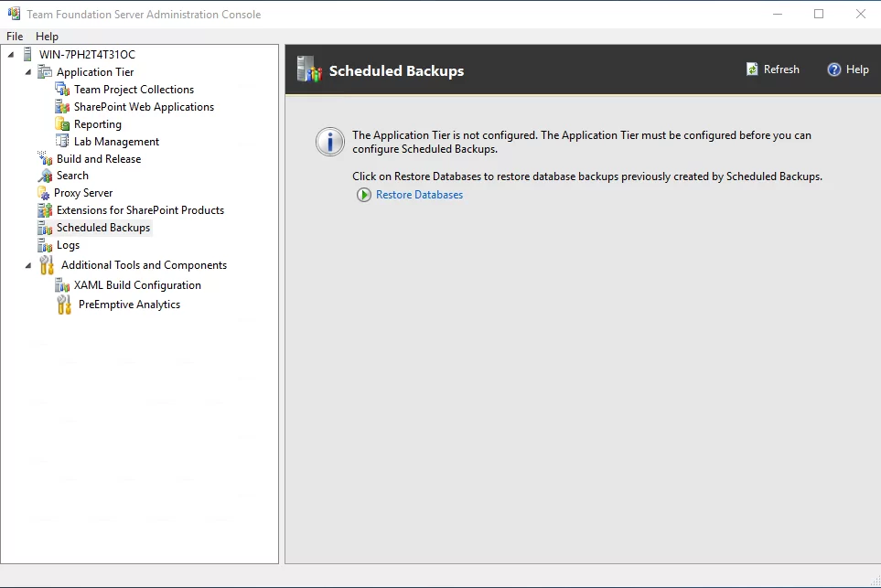Click the Restore Databases link
The image size is (881, 588).
point(419,195)
